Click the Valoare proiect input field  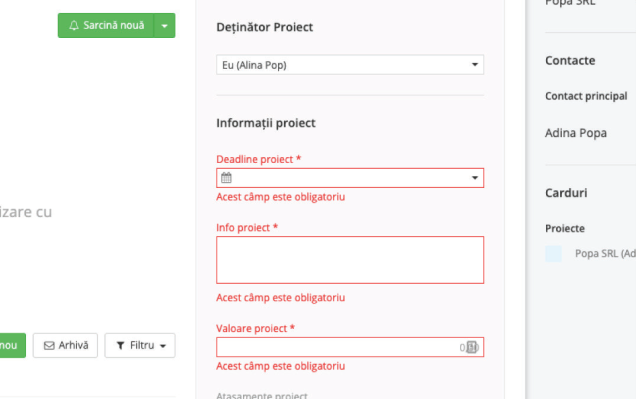coord(350,347)
